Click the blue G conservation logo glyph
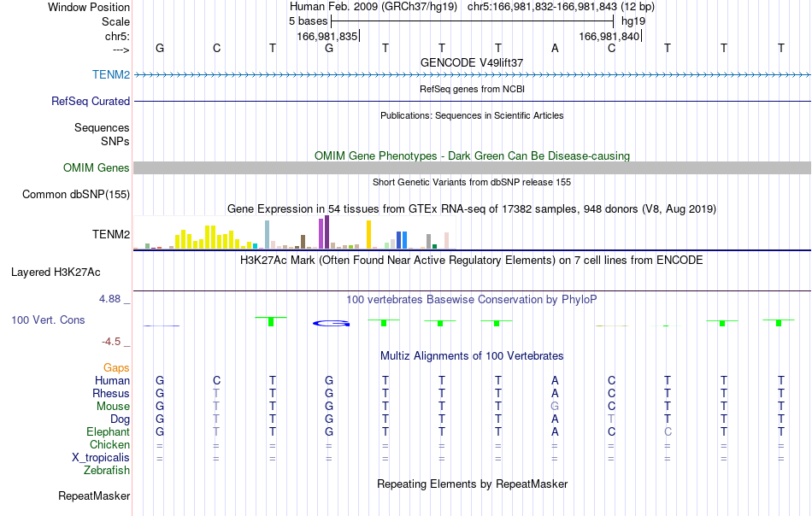The height and width of the screenshot is (516, 812). click(332, 324)
